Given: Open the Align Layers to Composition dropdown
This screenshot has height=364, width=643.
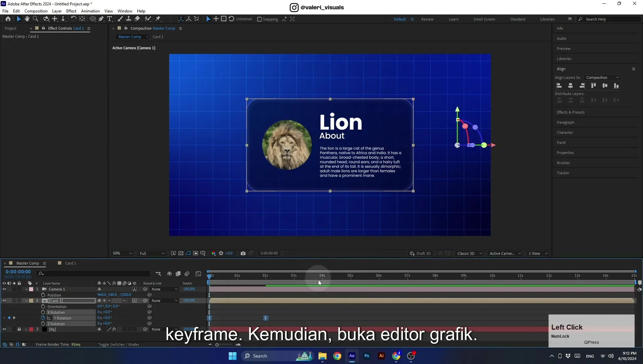Looking at the screenshot, I should click(602, 78).
